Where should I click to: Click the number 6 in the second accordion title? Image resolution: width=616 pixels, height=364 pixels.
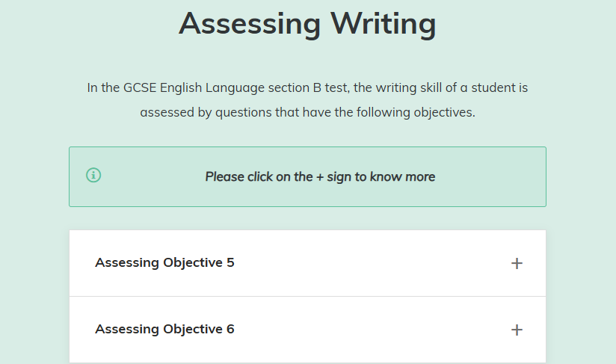(230, 330)
